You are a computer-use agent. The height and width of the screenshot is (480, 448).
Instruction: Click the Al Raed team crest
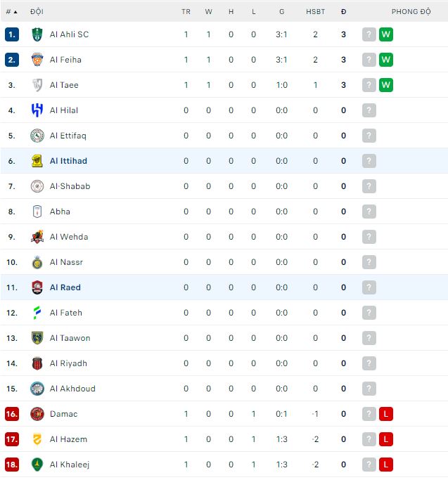coord(37,287)
